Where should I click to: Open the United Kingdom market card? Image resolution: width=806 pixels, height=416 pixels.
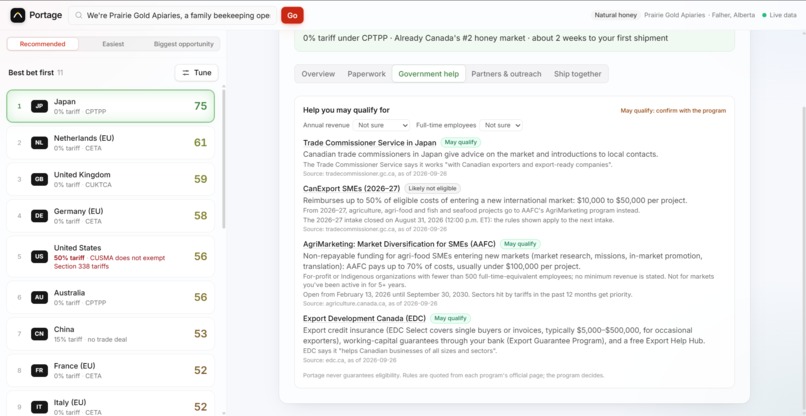click(111, 179)
